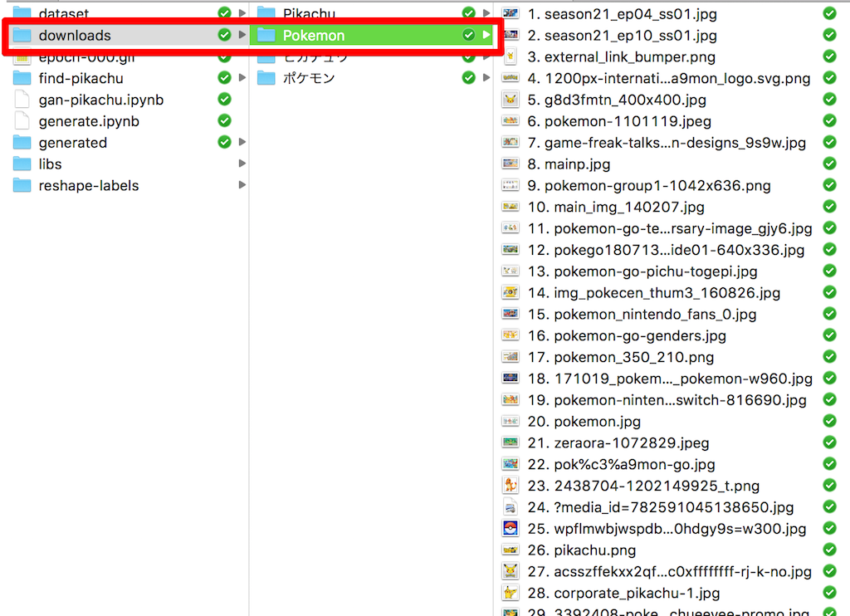Click sync checkmark beside ポケモン folder
Screen dimensions: 850x616
(x=469, y=77)
